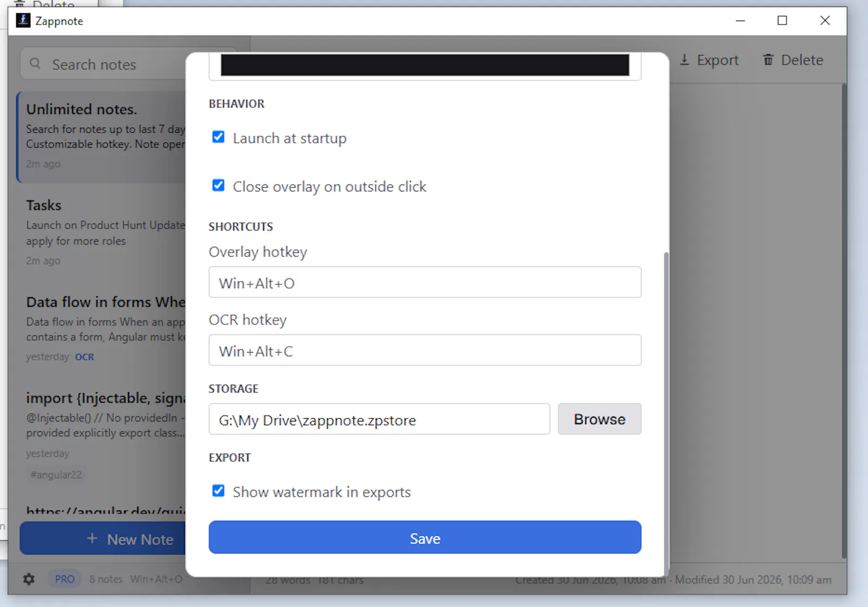Click the Overlay hotkey input field
Viewport: 868px width, 607px height.
click(x=425, y=282)
